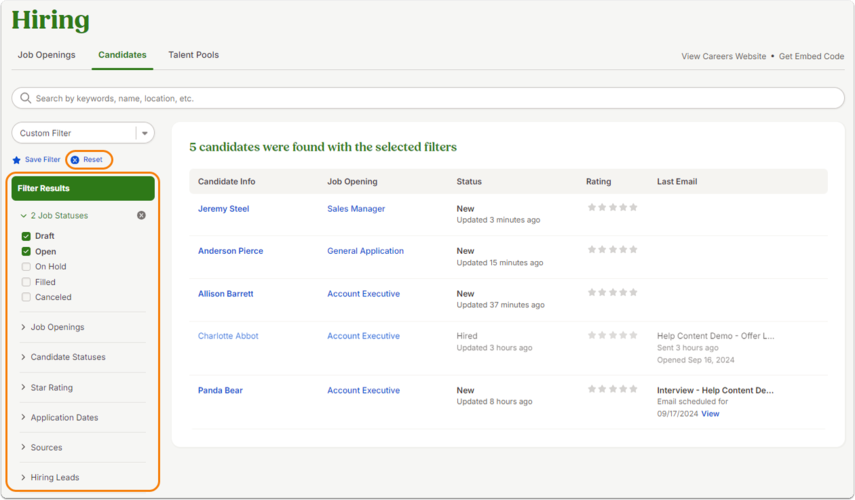Expand the Application Dates filter section

[59, 418]
